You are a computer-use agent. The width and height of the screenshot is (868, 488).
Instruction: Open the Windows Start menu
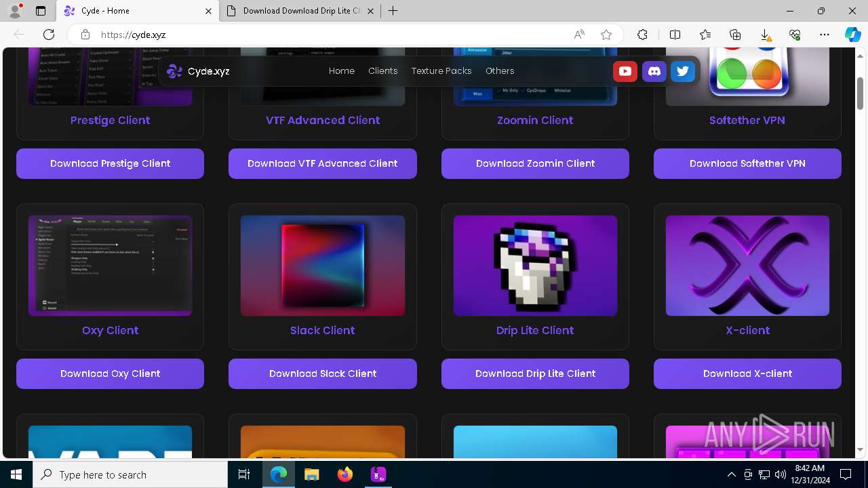click(16, 474)
